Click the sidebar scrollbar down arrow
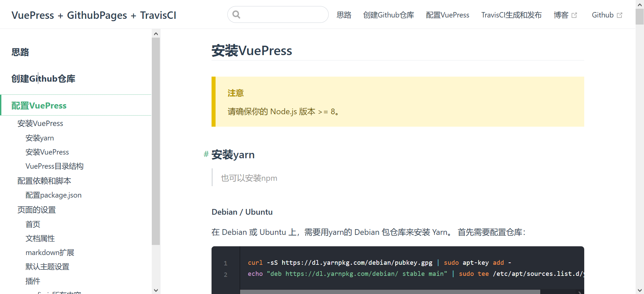This screenshot has height=294, width=644. [x=156, y=290]
